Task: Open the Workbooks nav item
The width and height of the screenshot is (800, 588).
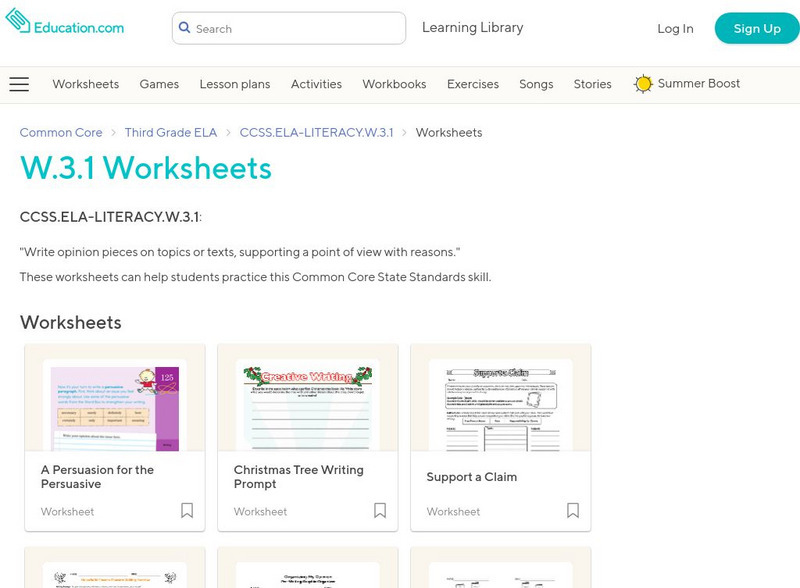Action: tap(394, 84)
